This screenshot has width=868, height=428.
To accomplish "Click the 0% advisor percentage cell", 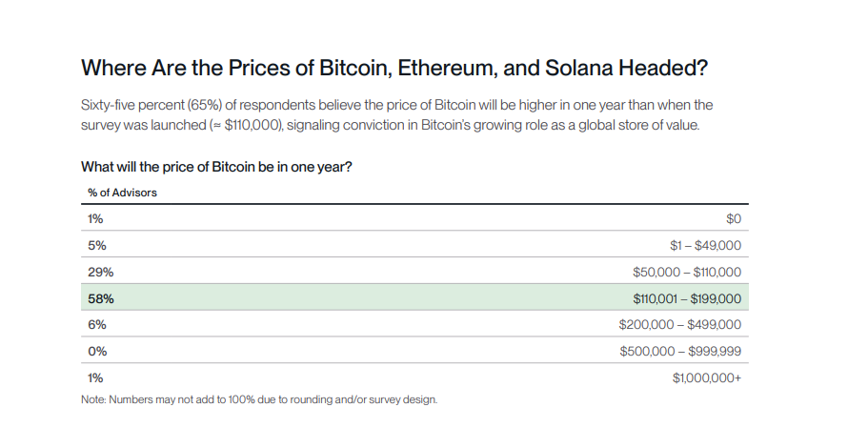I will tap(96, 351).
